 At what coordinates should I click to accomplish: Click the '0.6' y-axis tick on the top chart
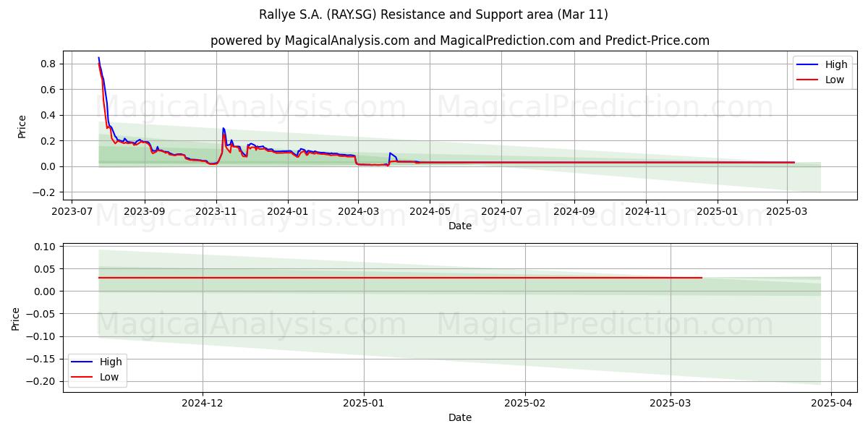[48, 90]
